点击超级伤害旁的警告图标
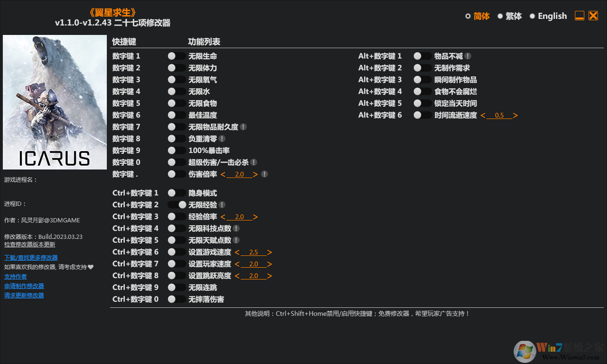The height and width of the screenshot is (364, 607). (x=254, y=162)
